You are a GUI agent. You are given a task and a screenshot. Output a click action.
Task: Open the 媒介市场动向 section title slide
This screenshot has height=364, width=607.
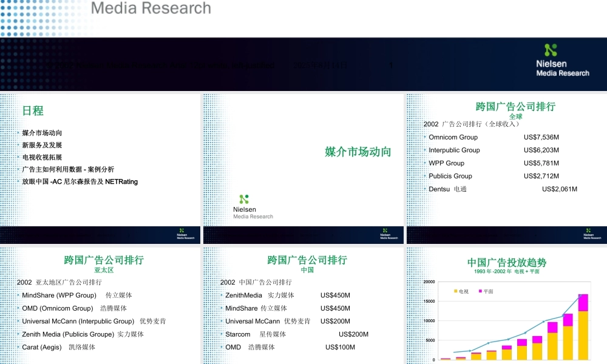point(303,169)
